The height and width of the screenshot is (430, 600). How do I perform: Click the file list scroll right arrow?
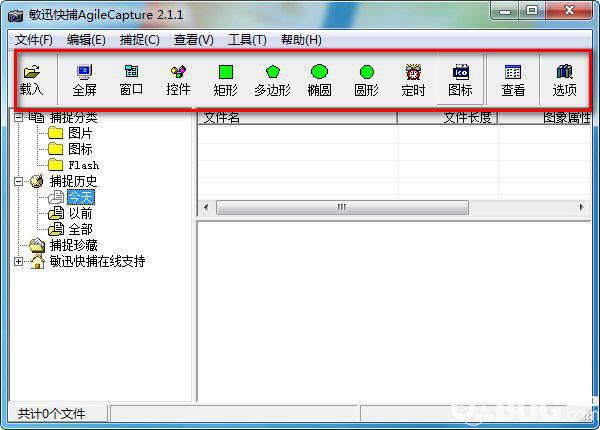pos(582,207)
